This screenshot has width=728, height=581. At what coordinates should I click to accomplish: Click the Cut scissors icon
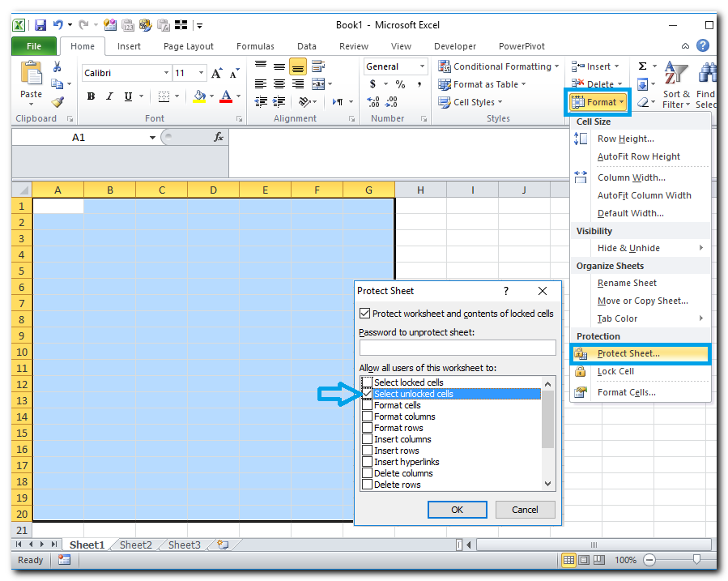coord(57,66)
